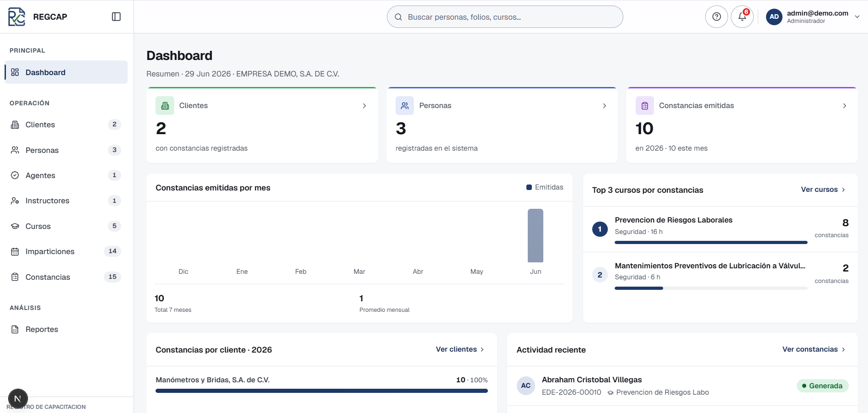Click the Manómetros y Bridas, S.A. de C.V. row
868x413 pixels.
point(321,385)
